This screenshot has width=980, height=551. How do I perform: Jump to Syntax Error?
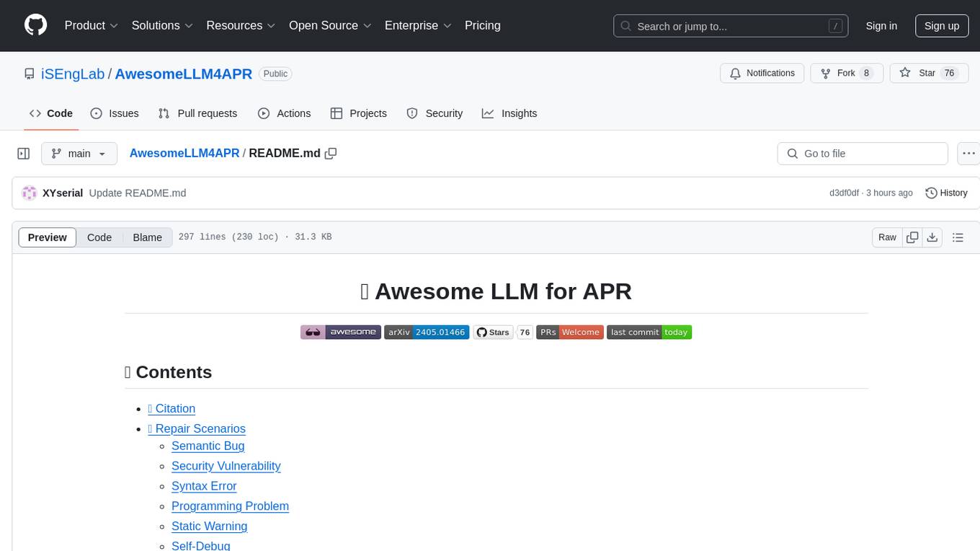point(204,486)
